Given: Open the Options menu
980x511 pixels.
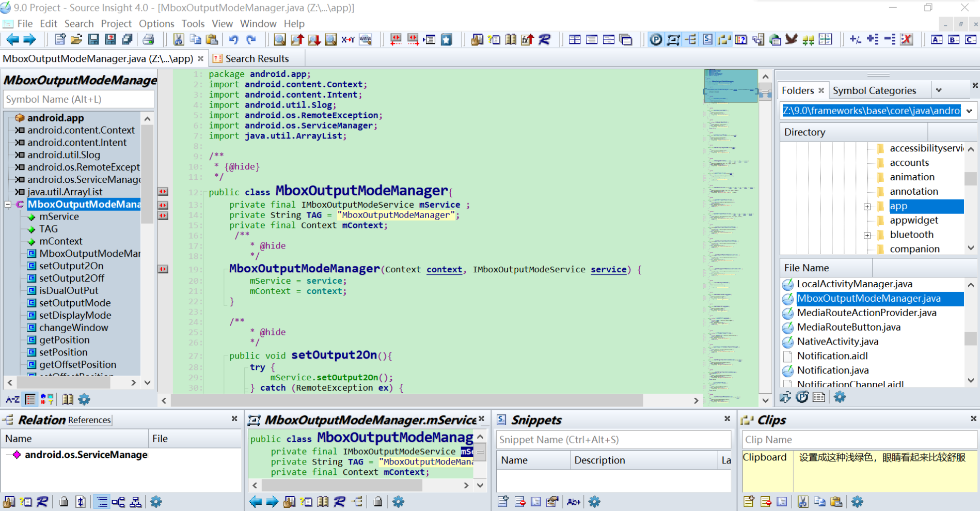Looking at the screenshot, I should pyautogui.click(x=156, y=24).
